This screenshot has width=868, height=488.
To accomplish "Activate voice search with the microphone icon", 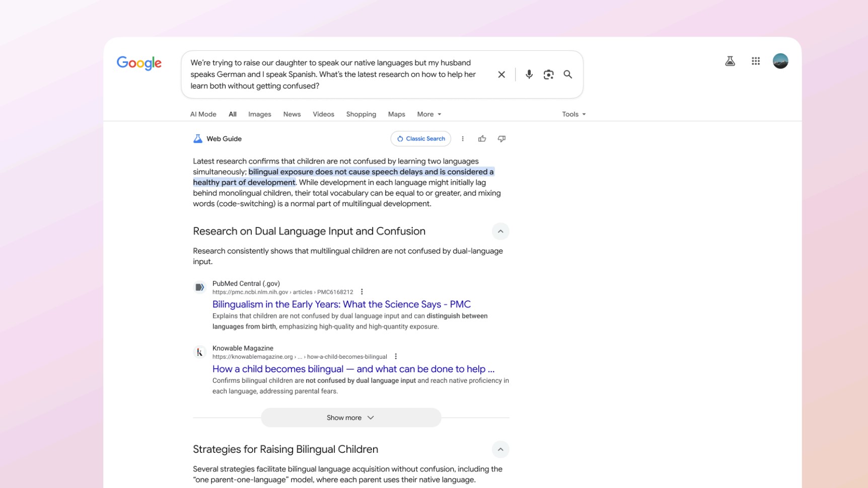I will 529,74.
